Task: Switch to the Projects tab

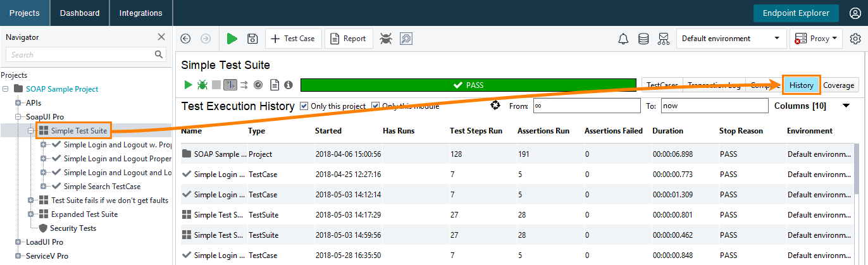Action: tap(25, 13)
